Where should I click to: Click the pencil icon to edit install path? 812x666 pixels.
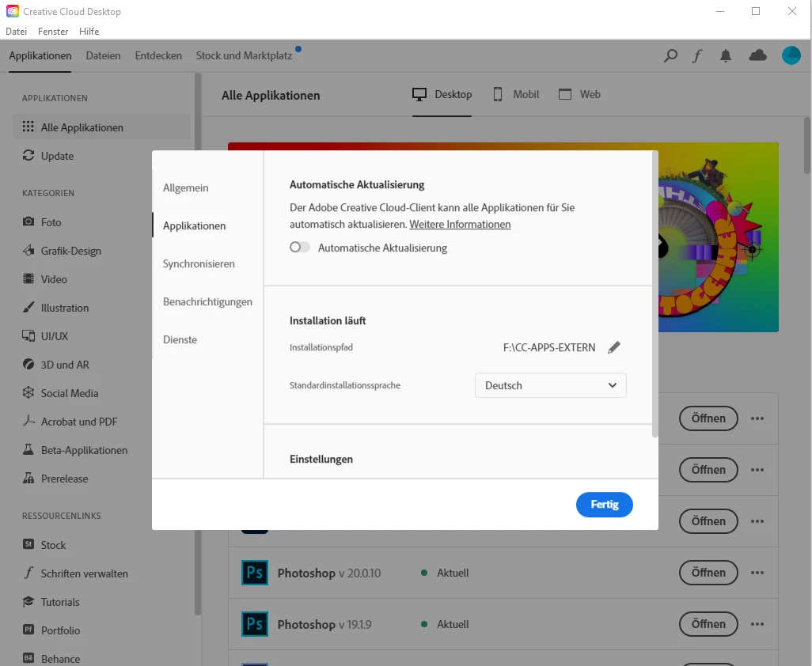(613, 347)
